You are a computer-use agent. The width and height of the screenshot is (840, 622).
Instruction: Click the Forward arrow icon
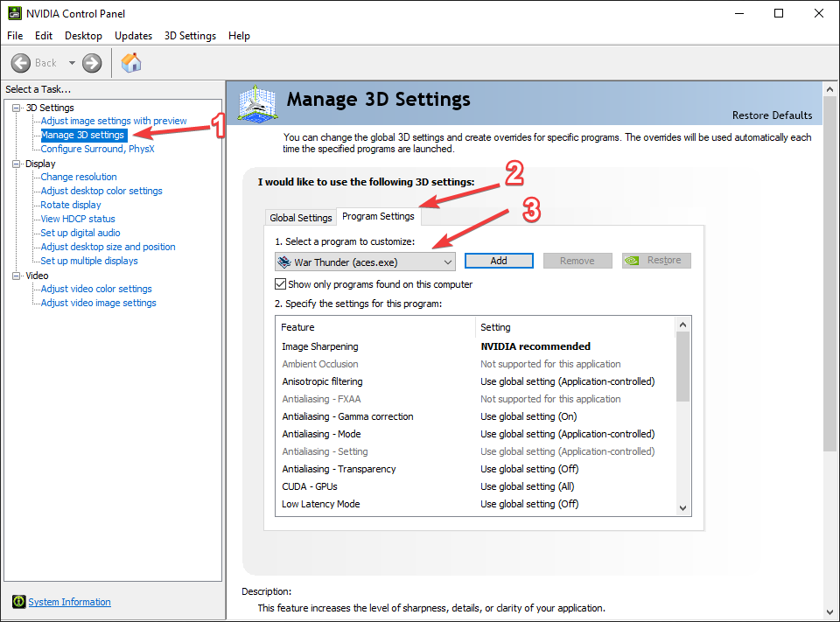(x=92, y=63)
